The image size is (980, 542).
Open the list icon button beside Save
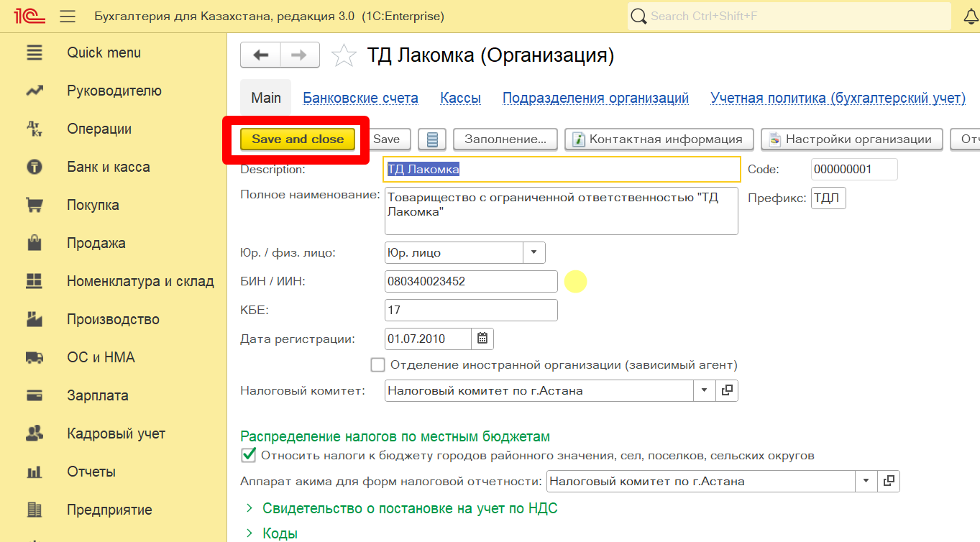tap(432, 139)
